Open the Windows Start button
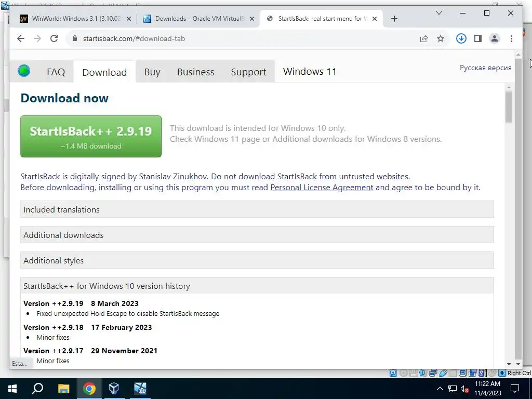Screen dimensions: 532x399 click(x=12, y=389)
